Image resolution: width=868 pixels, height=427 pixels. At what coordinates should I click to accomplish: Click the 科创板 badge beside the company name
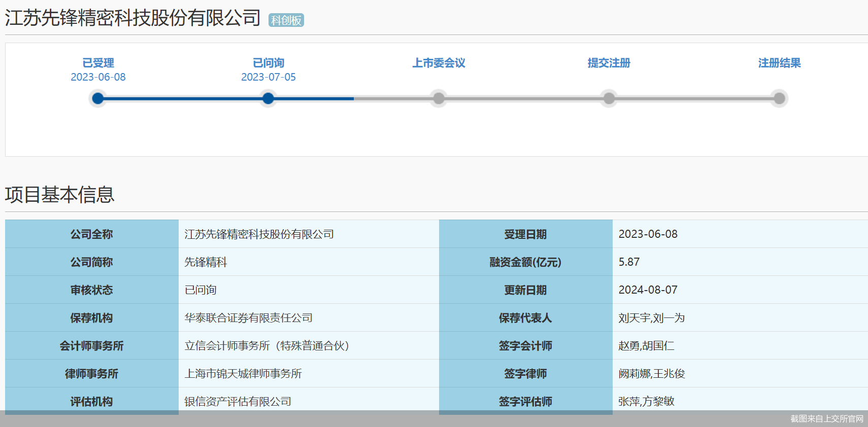tap(286, 20)
